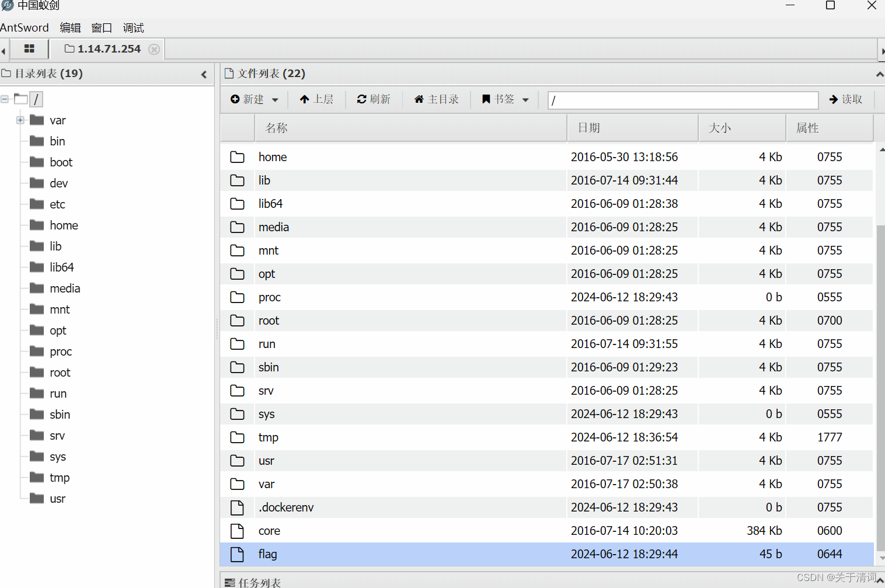The width and height of the screenshot is (885, 588).
Task: Select the bin folder in tree
Action: coord(57,141)
